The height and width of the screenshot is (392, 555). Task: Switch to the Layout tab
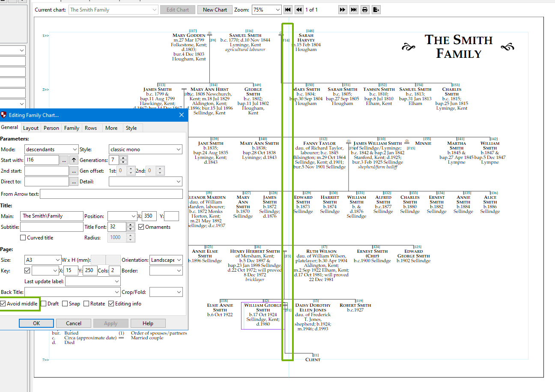point(31,128)
